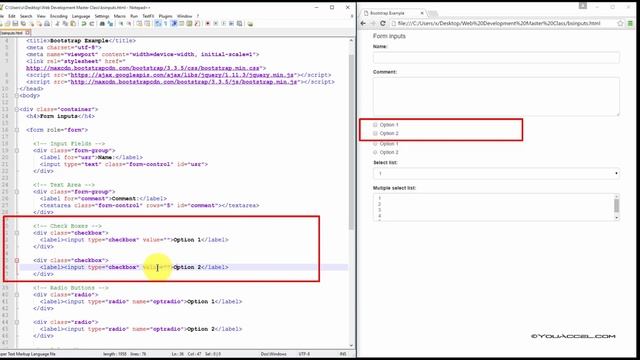Save the file with the Save toolbar icon

point(15,24)
